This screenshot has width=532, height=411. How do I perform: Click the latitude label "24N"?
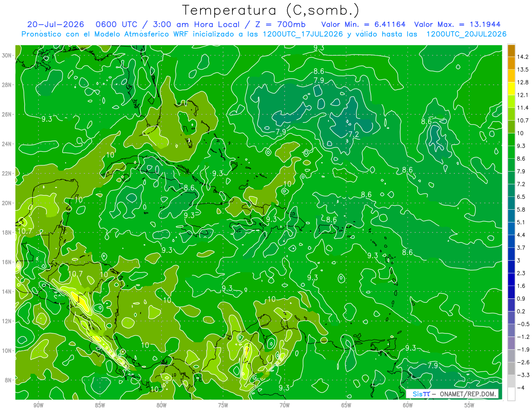coord(7,144)
